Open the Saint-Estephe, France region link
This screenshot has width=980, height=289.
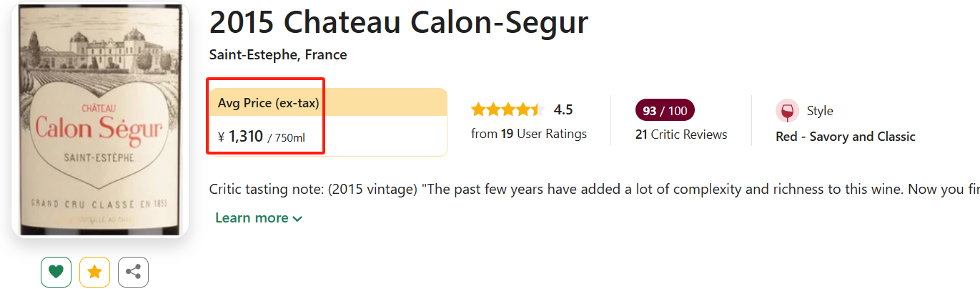coord(278,55)
